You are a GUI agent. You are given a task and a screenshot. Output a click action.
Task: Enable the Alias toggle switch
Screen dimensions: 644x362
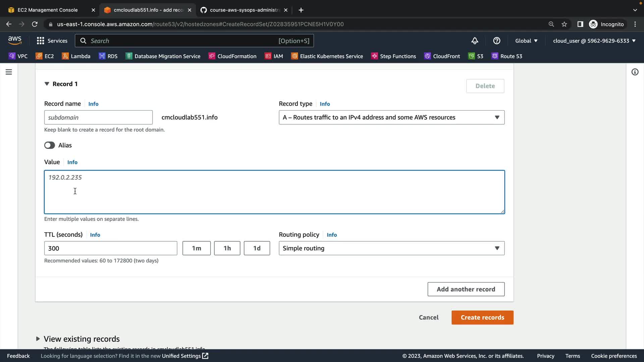coord(50,145)
